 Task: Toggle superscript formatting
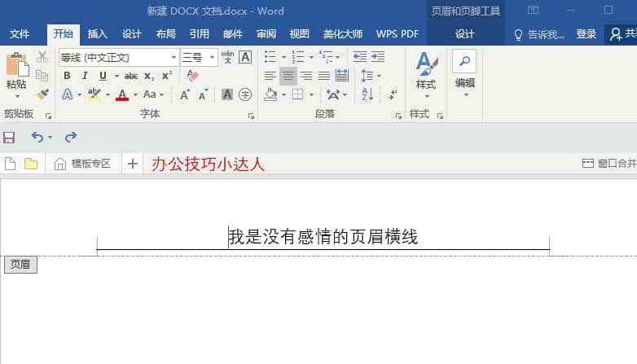pyautogui.click(x=167, y=76)
